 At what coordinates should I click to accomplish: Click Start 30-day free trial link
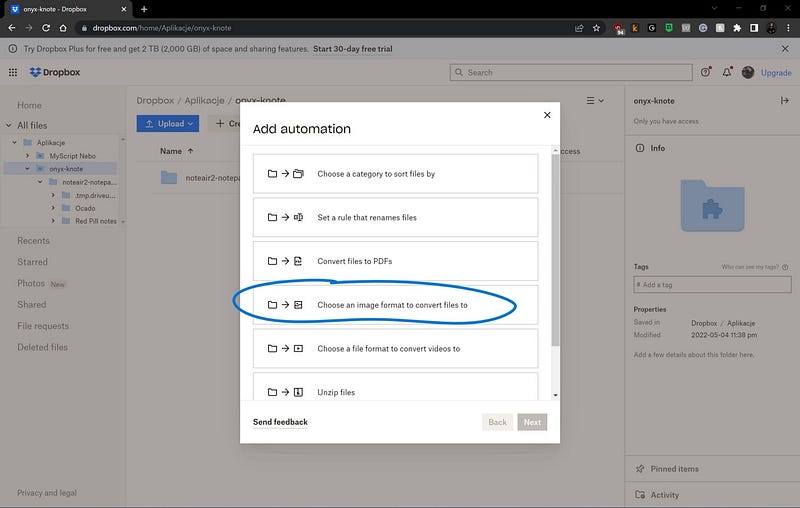coord(353,49)
